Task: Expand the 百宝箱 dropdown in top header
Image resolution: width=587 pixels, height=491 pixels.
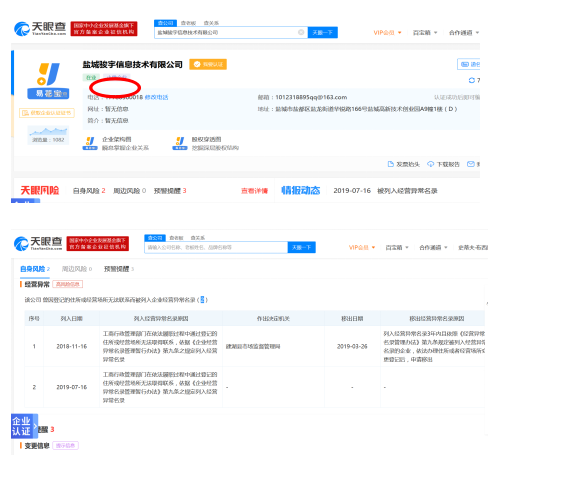Action: pos(425,33)
